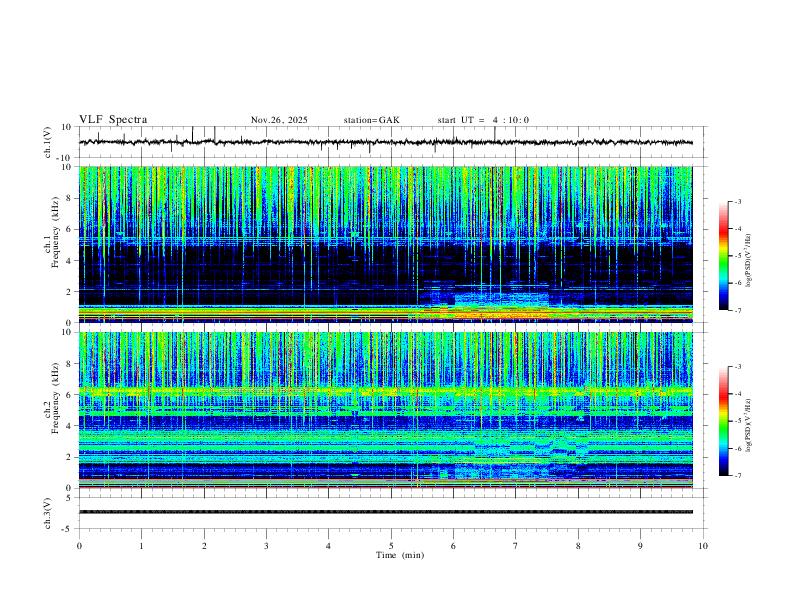Click time axis tick label '7'

[x=516, y=546]
